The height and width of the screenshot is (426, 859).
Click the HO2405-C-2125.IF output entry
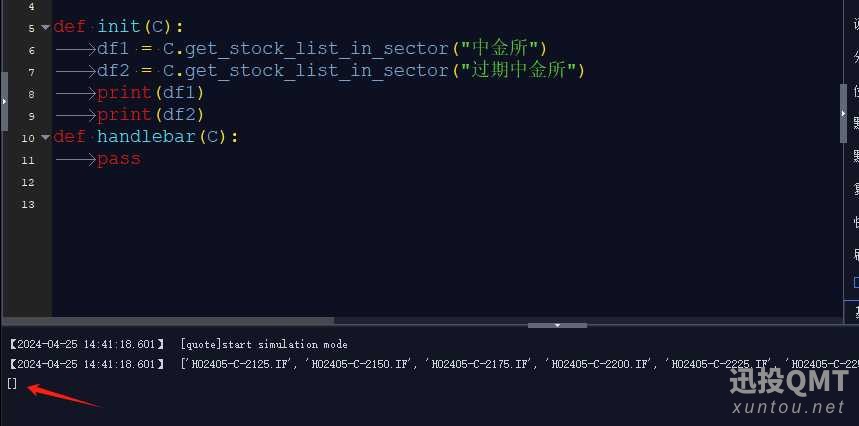(236, 364)
